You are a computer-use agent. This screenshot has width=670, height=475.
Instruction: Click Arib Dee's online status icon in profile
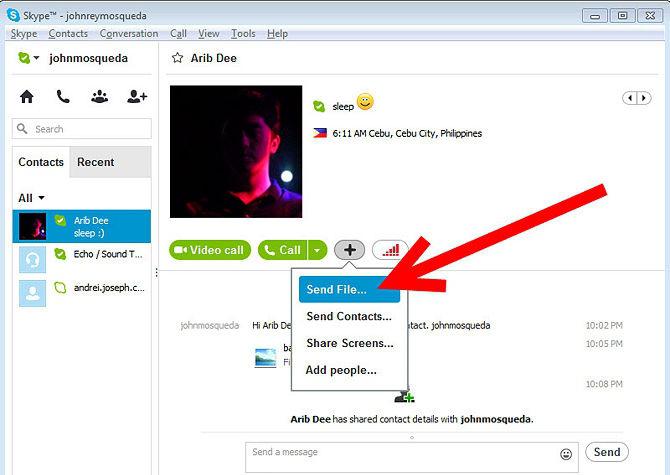[319, 106]
